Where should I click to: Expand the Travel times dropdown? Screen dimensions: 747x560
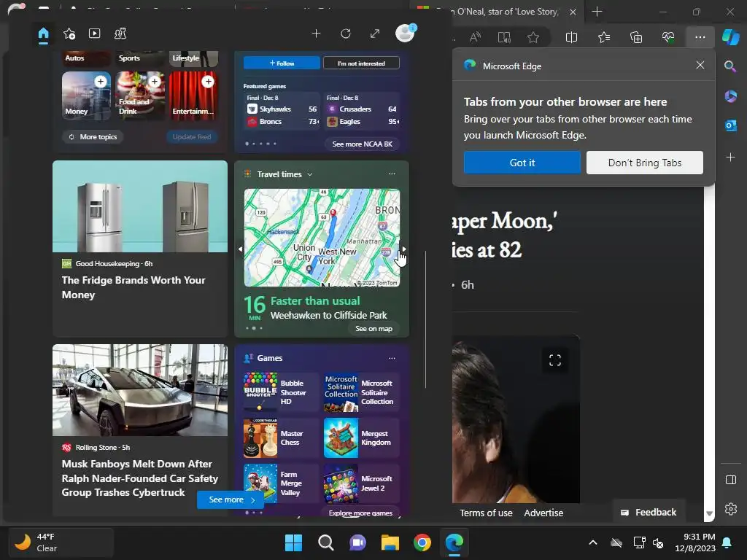(x=309, y=174)
